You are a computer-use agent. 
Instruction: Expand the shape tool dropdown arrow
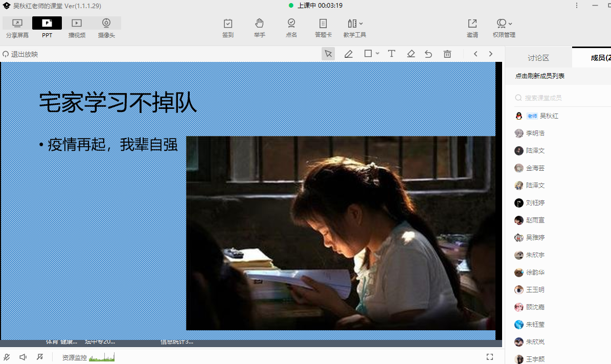coord(377,54)
